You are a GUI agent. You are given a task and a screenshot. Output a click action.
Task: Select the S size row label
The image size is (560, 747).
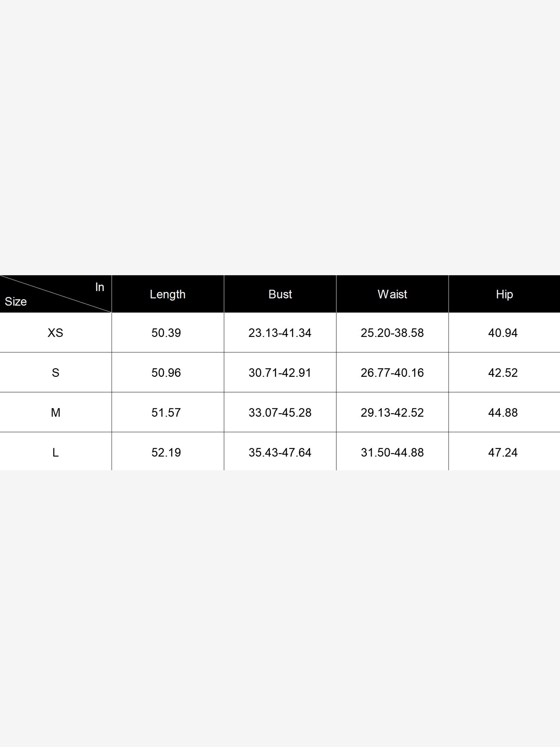55,373
